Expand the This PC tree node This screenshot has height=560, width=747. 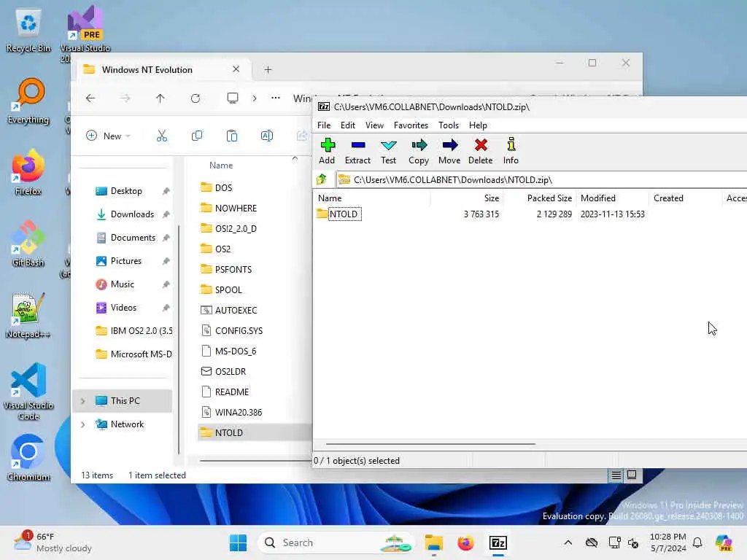point(83,401)
